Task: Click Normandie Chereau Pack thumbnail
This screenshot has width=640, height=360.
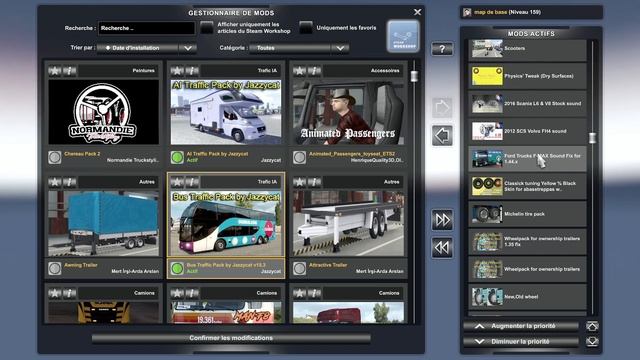Action: click(104, 112)
